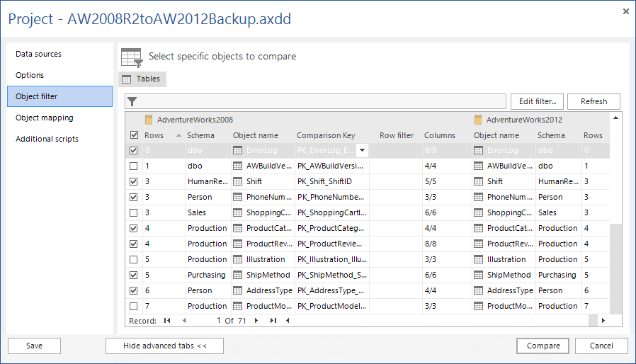
Task: Click the Cancel button
Action: pyautogui.click(x=601, y=346)
